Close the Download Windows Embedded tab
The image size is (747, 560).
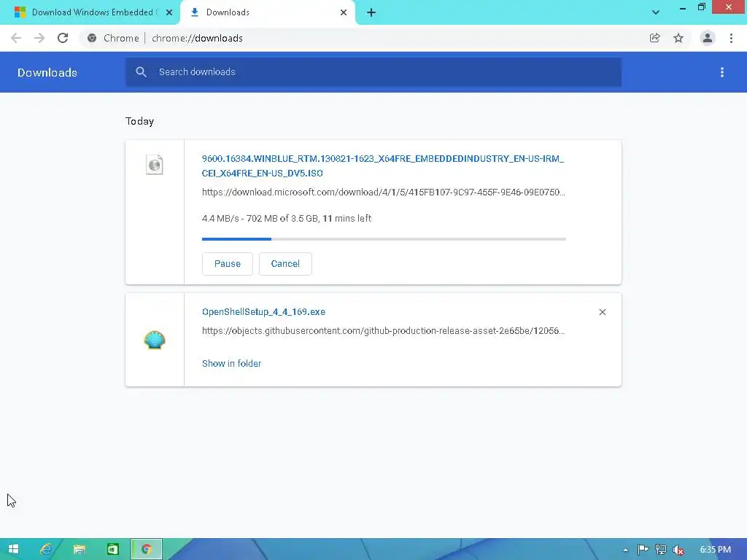click(x=169, y=12)
